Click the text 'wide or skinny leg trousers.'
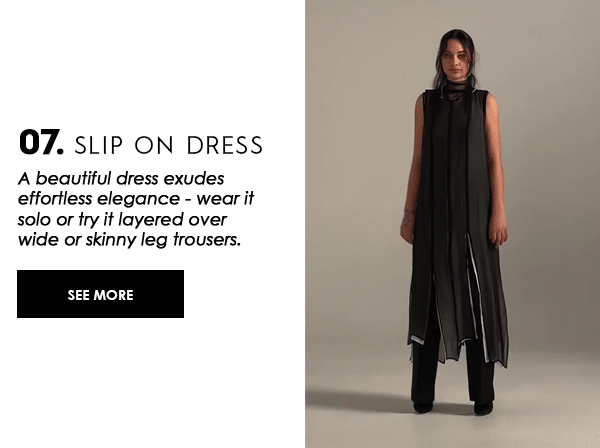The width and height of the screenshot is (600, 448). [129, 240]
